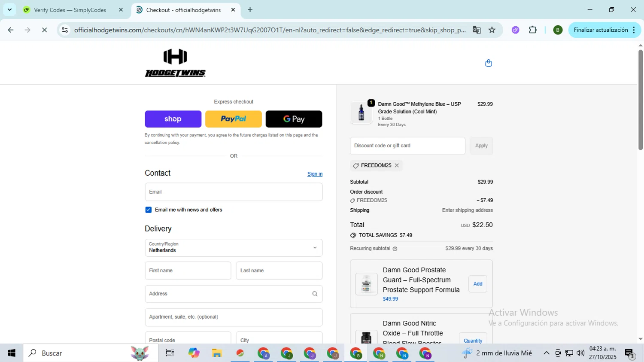Open Task View on the taskbar
The height and width of the screenshot is (362, 644).
click(170, 353)
